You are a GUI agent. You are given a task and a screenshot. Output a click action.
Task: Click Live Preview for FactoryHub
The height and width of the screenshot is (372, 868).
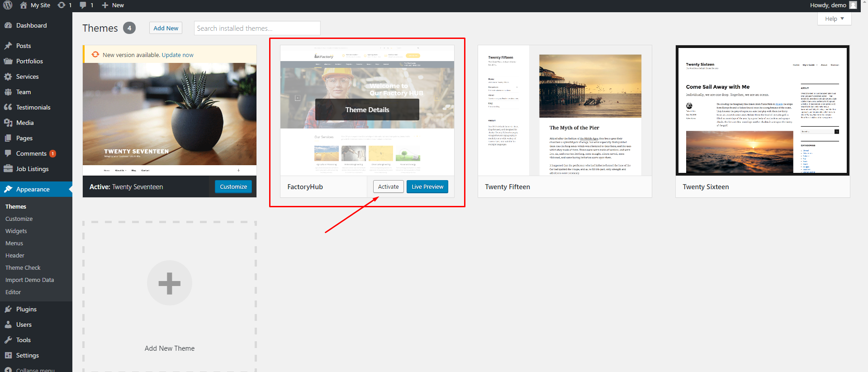coord(427,186)
